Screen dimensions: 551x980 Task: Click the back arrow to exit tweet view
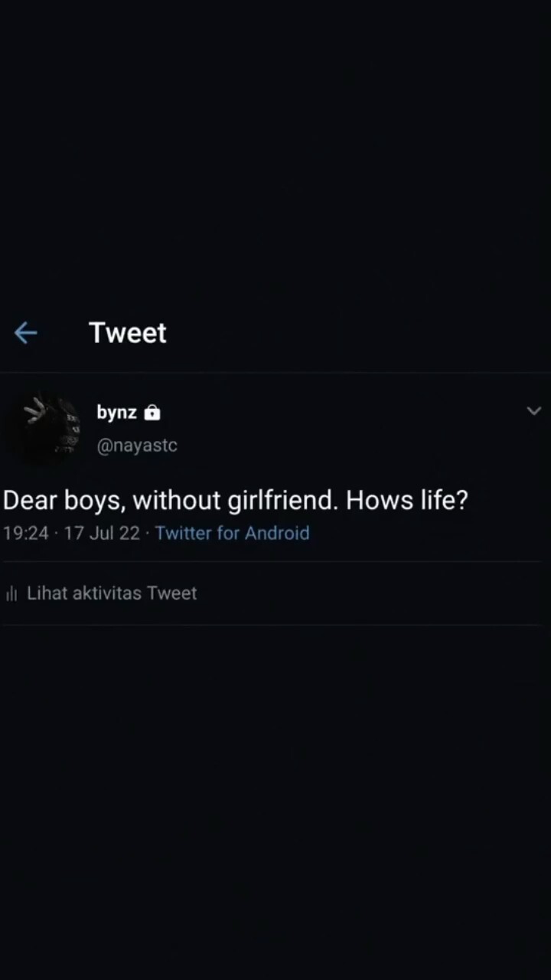[x=25, y=332]
